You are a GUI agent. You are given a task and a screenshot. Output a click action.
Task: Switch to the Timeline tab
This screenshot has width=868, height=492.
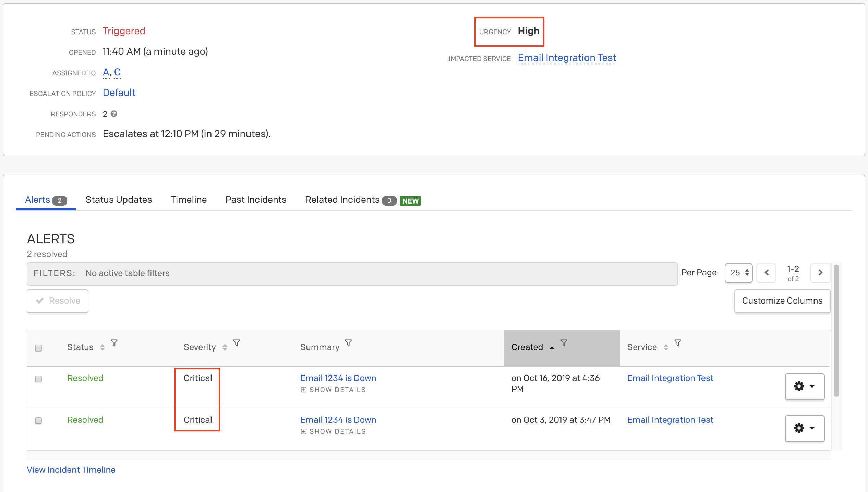point(189,200)
